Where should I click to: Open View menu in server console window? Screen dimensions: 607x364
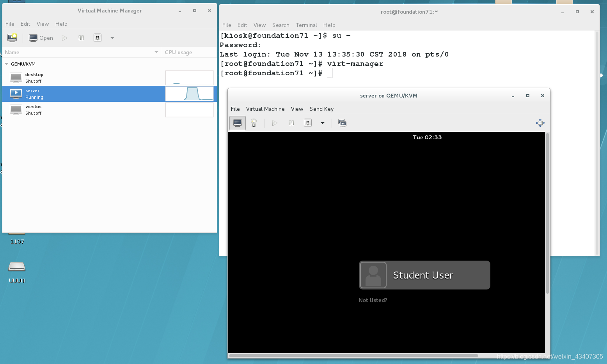297,109
